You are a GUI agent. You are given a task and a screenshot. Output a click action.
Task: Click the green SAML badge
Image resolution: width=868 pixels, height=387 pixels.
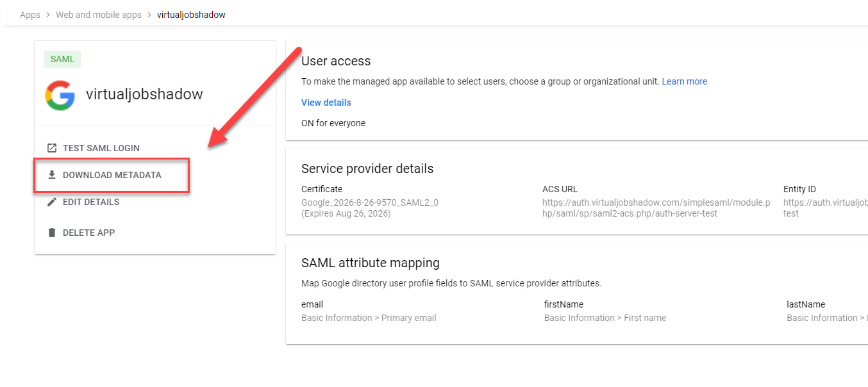coord(62,59)
